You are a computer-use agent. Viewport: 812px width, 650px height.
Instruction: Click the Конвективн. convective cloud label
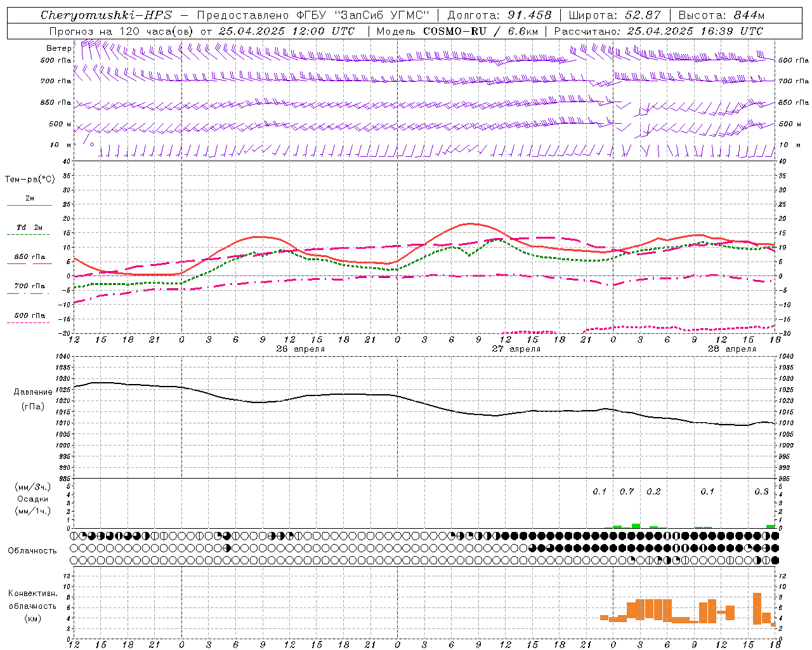32,594
